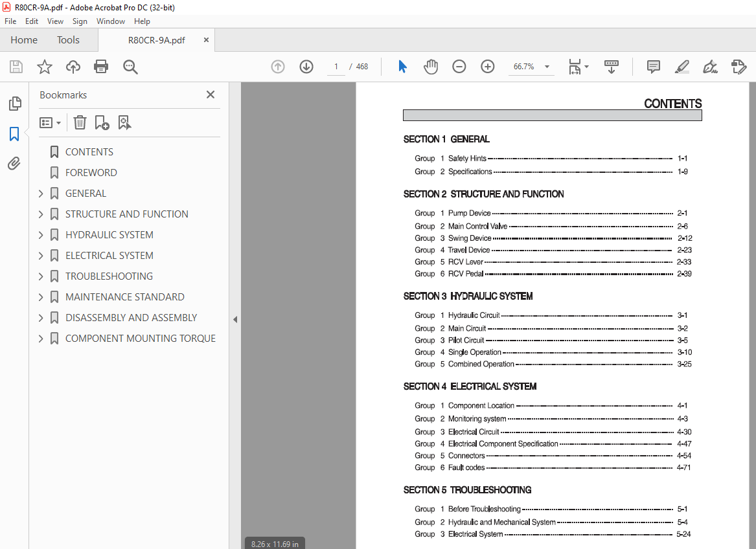756x549 pixels.
Task: Click 'Group 2 Main Control Valve' entry
Action: tap(551, 226)
